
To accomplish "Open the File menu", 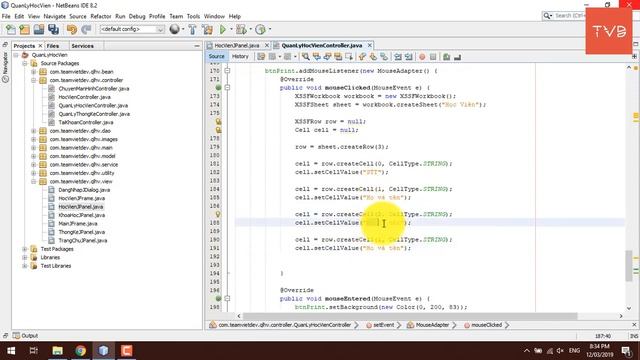I will (x=6, y=16).
